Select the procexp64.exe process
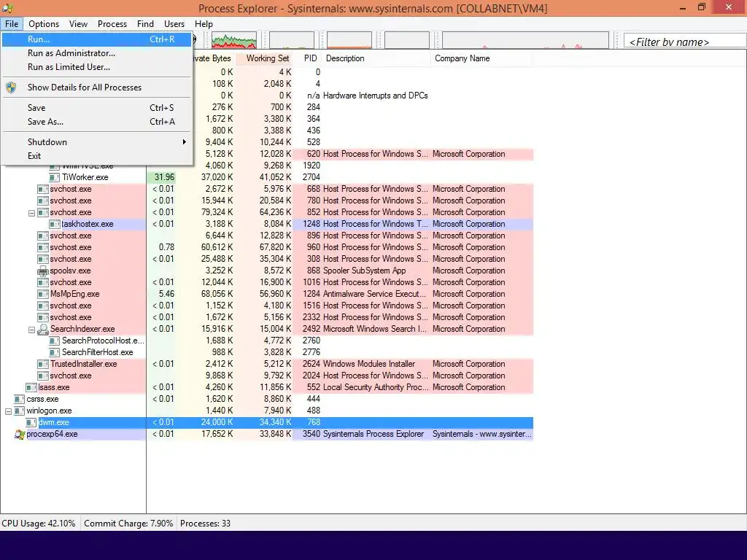Viewport: 747px width, 560px height. (52, 434)
